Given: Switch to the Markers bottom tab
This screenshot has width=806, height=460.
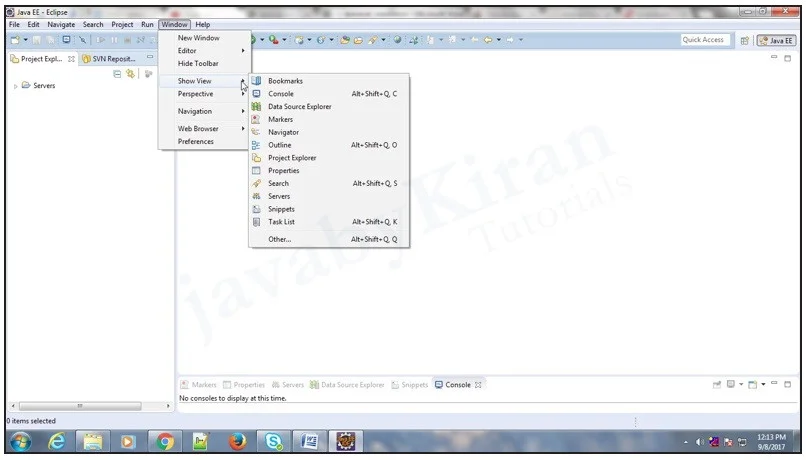Looking at the screenshot, I should (198, 385).
